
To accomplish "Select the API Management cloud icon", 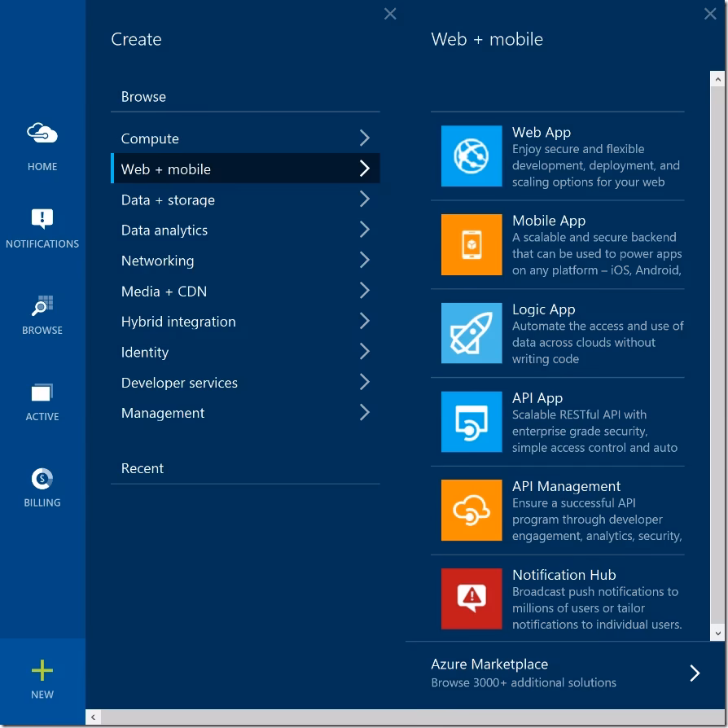I will tap(471, 511).
